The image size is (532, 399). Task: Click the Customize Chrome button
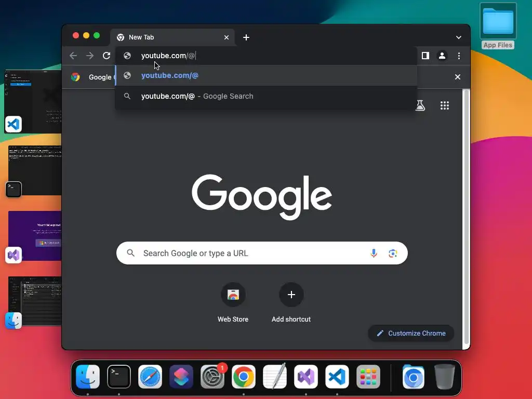411,334
